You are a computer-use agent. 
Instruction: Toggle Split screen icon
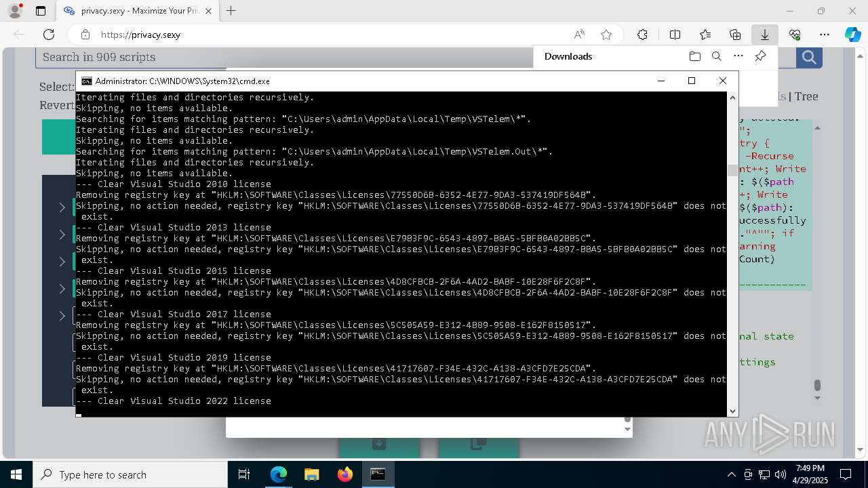[675, 35]
